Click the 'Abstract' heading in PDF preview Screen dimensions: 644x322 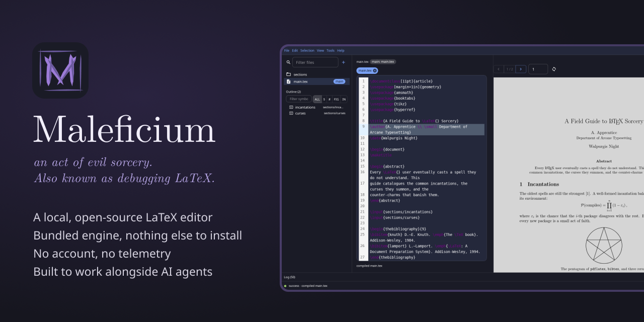(604, 161)
